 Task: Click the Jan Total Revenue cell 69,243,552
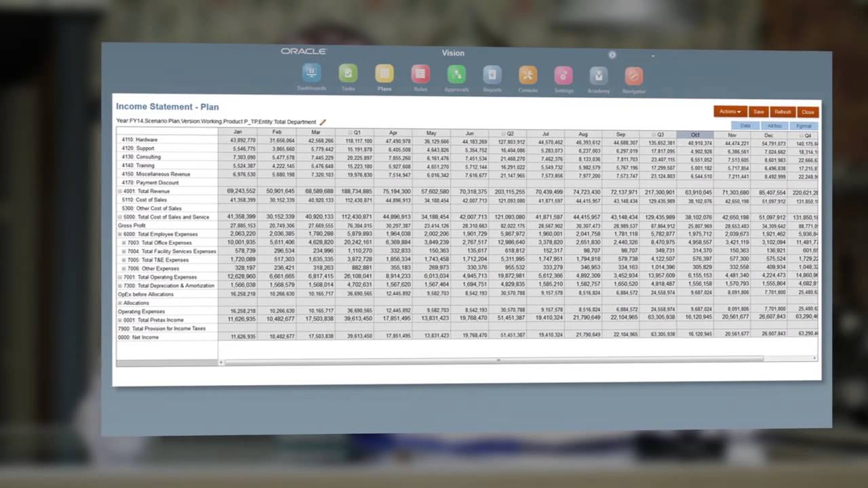[x=238, y=192]
